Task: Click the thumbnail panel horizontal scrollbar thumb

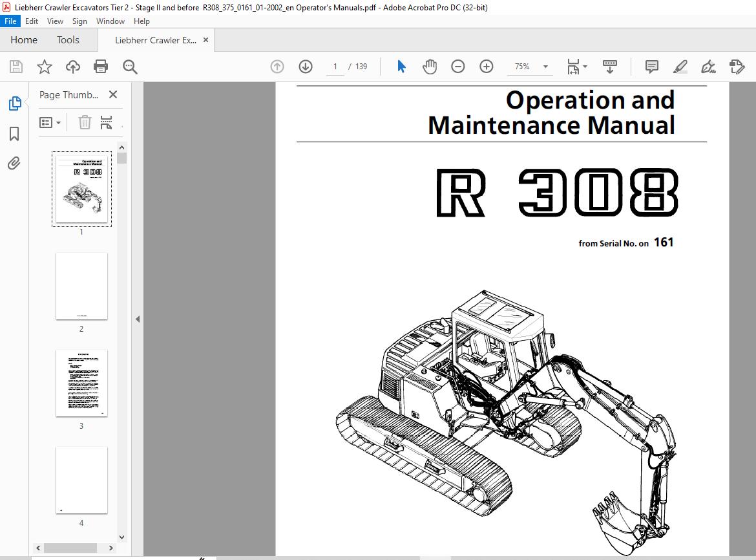Action: tap(70, 548)
